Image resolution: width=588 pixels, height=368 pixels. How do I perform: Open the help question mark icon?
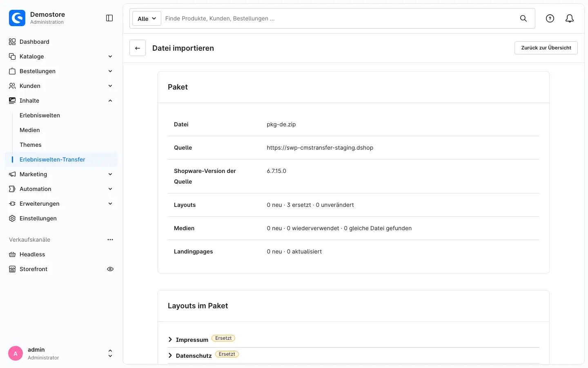click(x=550, y=18)
